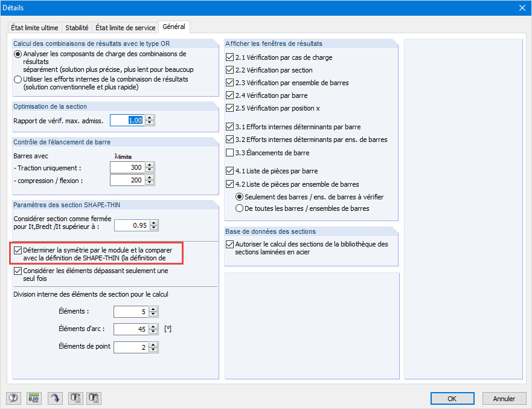Increase the Éléments d'arc angle
This screenshot has width=532, height=409.
(153, 326)
